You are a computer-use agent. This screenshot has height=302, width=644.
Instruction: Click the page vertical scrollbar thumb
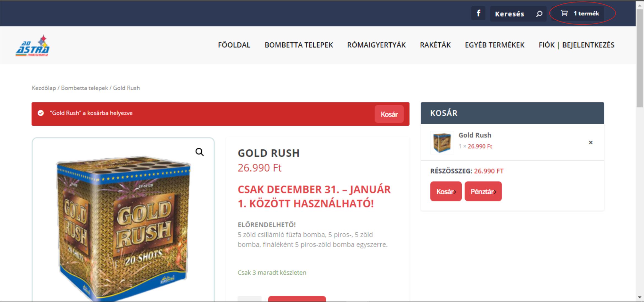tap(640, 58)
